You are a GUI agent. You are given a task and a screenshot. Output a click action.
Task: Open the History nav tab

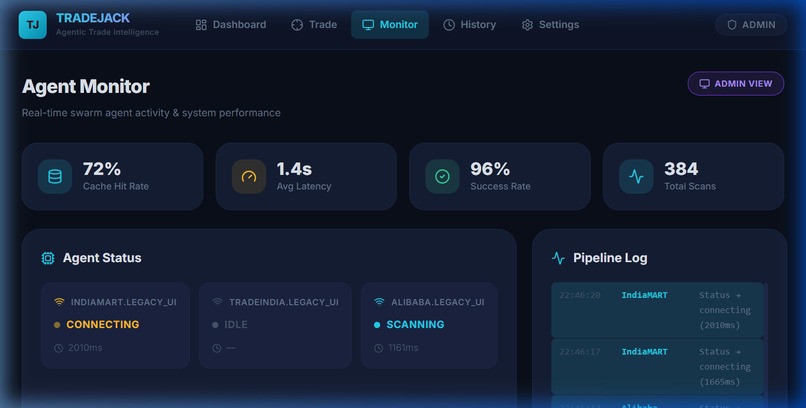coord(469,25)
